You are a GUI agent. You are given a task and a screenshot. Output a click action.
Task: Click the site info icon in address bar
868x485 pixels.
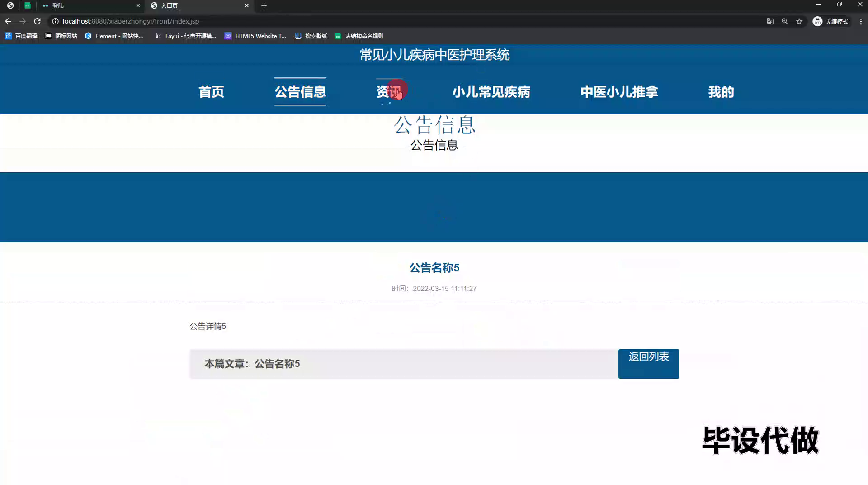[55, 21]
